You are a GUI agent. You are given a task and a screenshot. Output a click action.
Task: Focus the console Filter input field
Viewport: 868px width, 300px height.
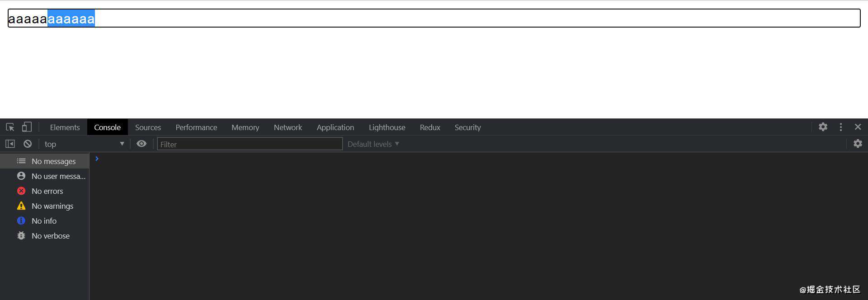click(x=250, y=144)
